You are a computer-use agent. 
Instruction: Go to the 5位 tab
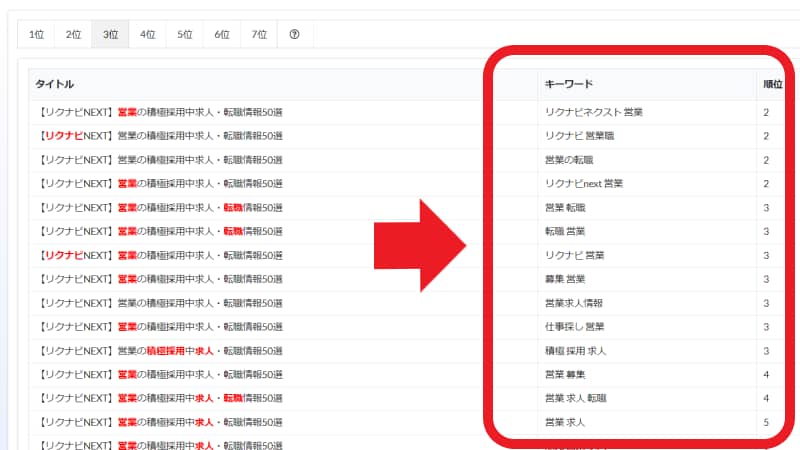point(185,34)
